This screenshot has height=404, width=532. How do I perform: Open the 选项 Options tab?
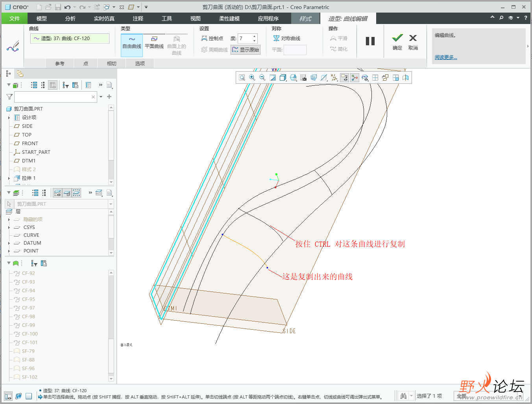point(140,63)
